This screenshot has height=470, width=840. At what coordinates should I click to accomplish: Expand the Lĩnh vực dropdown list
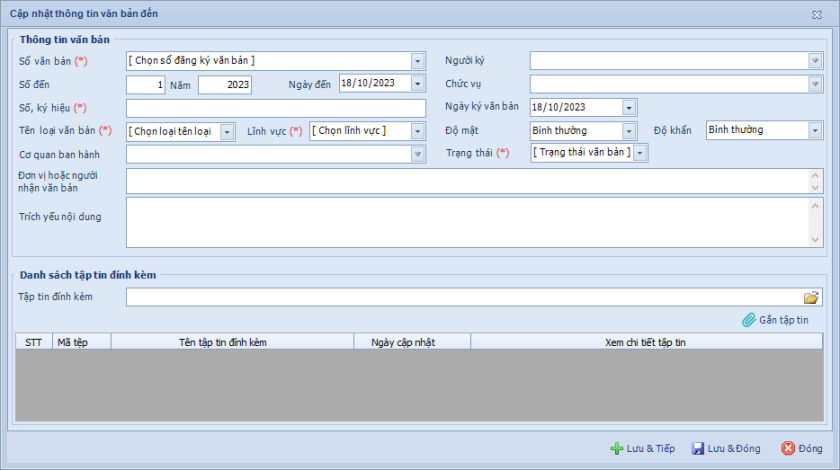click(418, 131)
